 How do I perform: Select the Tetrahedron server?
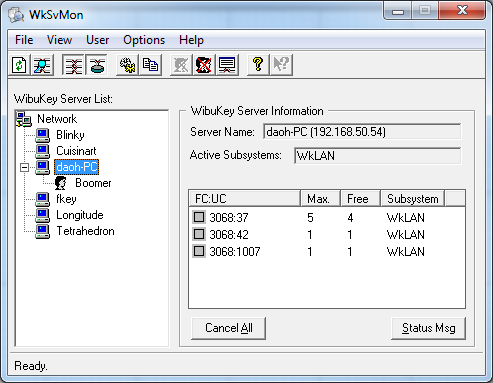[85, 231]
